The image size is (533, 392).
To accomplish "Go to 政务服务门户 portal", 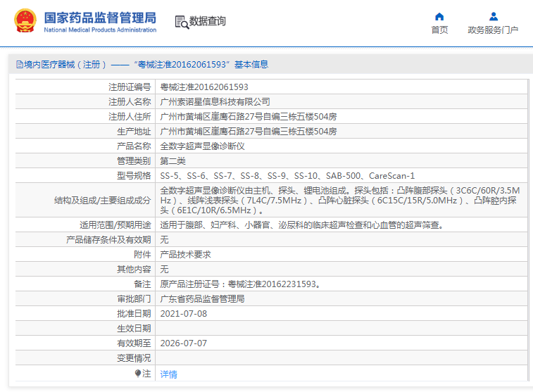I will (493, 30).
